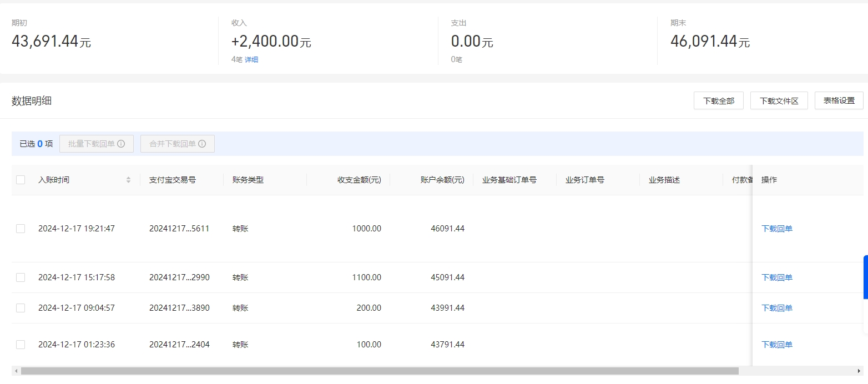868x384 pixels.
Task: Select the checkbox for the 15:17:58 row
Action: point(21,277)
